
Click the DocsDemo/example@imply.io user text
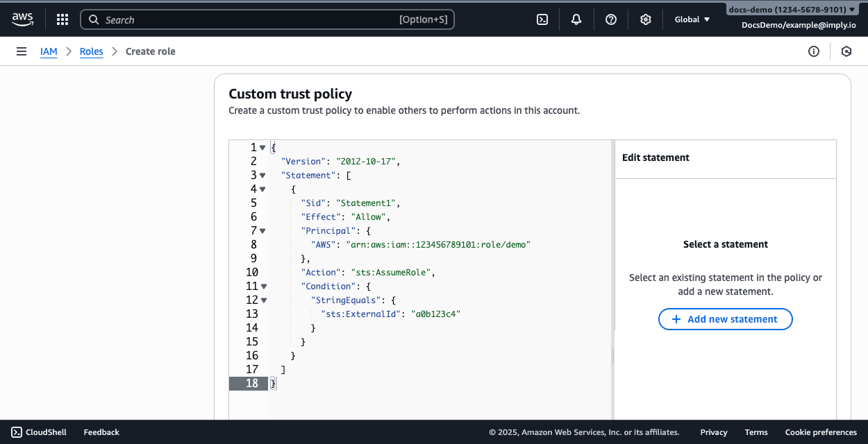[799, 25]
